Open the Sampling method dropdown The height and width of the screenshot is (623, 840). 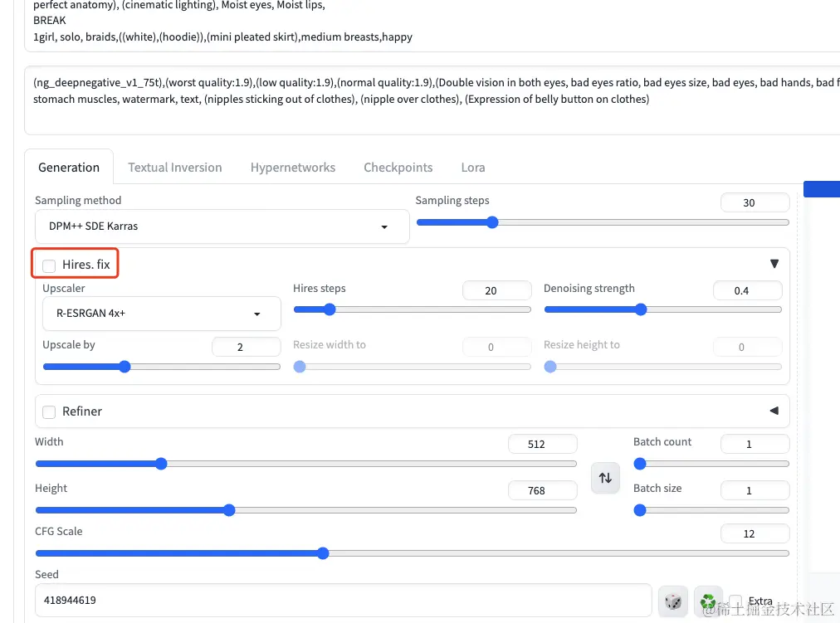[222, 226]
